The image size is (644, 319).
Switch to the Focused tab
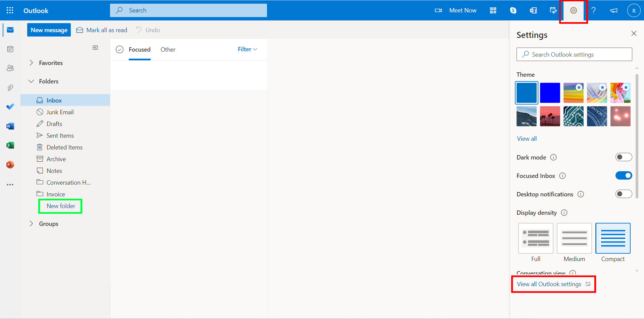(x=140, y=50)
